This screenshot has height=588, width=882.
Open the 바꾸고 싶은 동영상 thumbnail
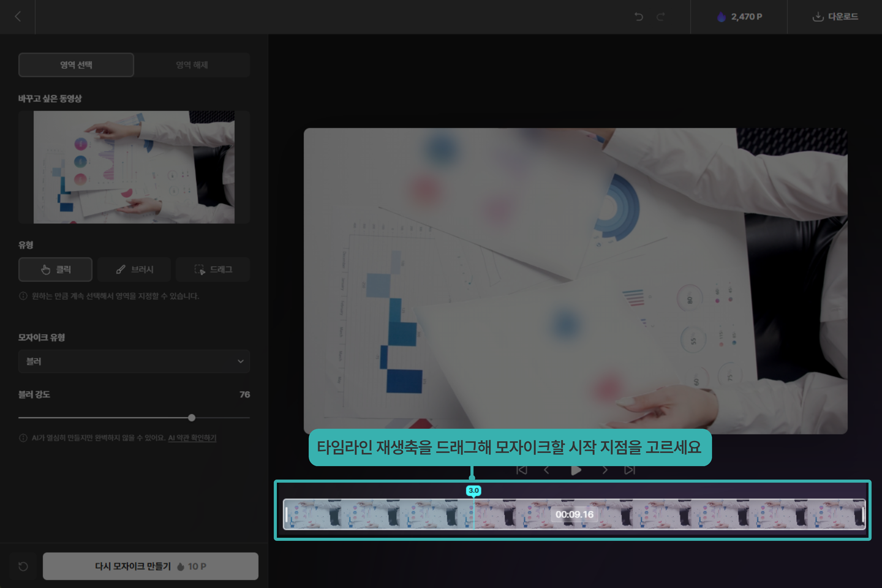(x=134, y=167)
